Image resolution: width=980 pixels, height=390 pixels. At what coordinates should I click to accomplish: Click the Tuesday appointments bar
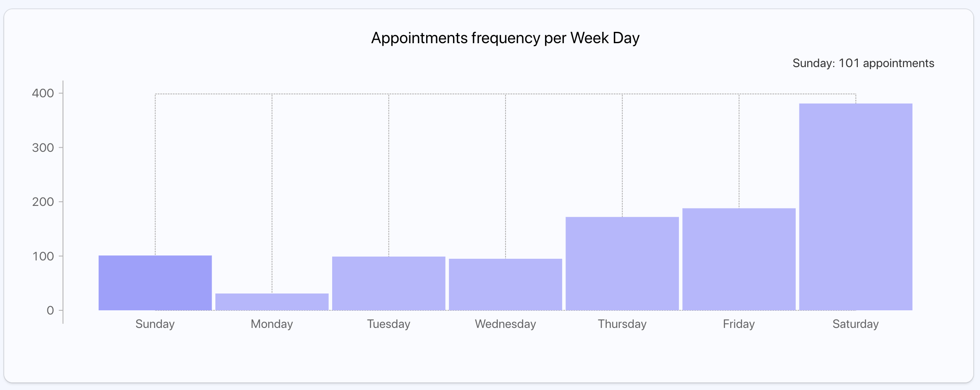point(388,283)
